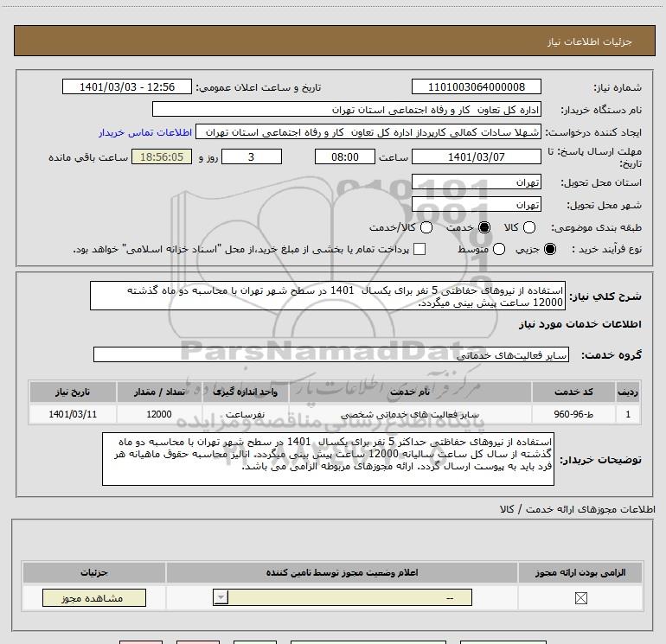
Task: Click the buyer notes text area
Action: (328, 459)
